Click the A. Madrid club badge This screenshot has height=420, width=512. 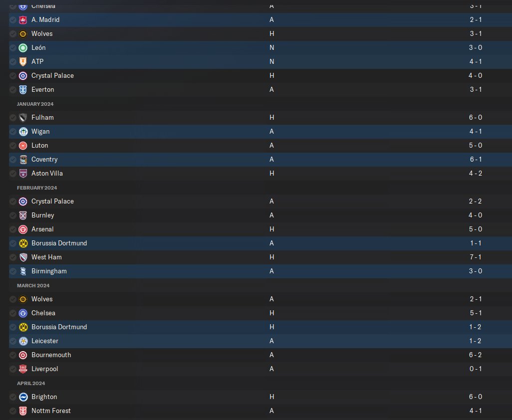(23, 20)
